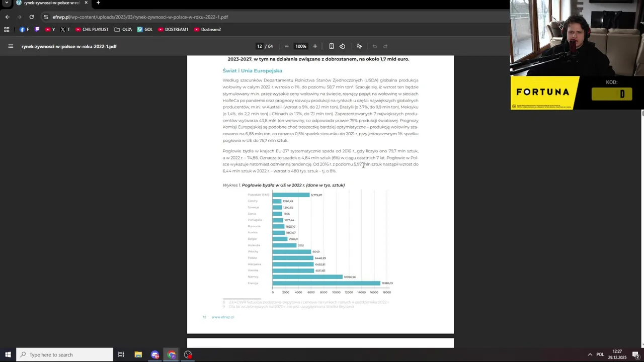Go back to the previous browser page

click(x=7, y=17)
